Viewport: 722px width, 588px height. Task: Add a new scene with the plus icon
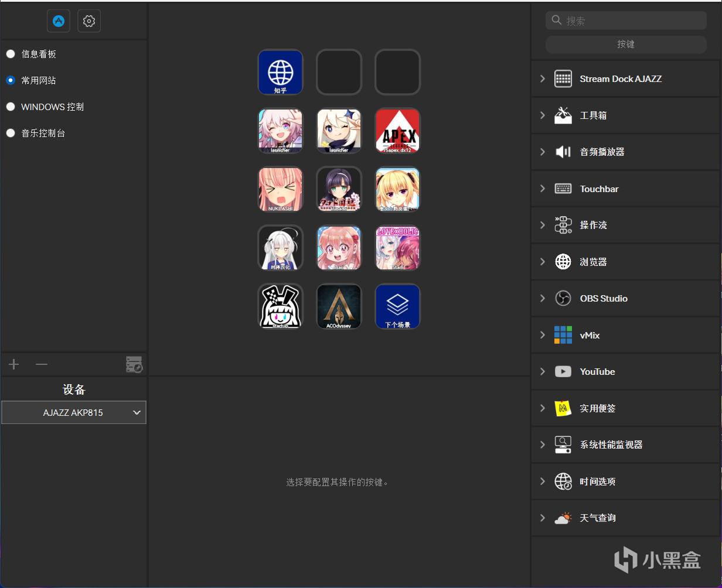click(x=14, y=364)
